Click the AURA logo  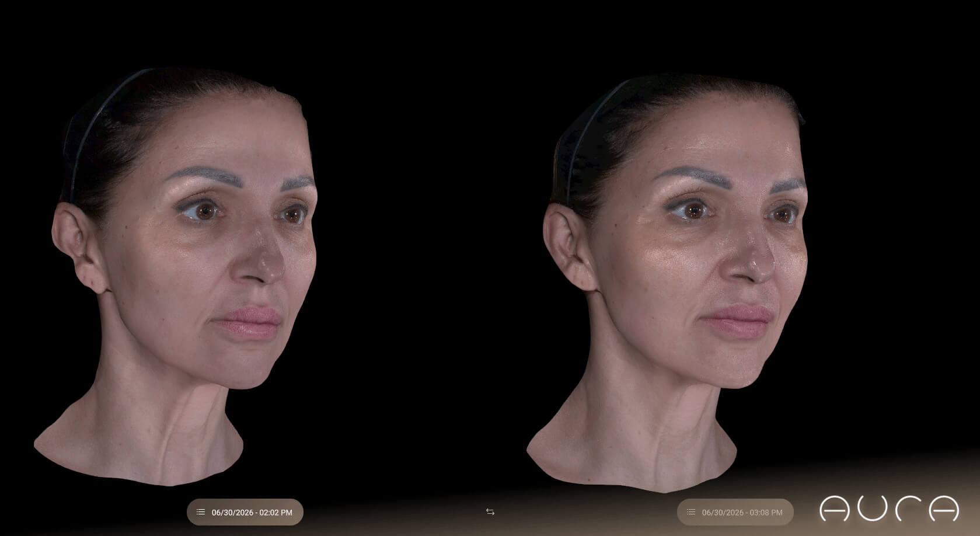889,509
